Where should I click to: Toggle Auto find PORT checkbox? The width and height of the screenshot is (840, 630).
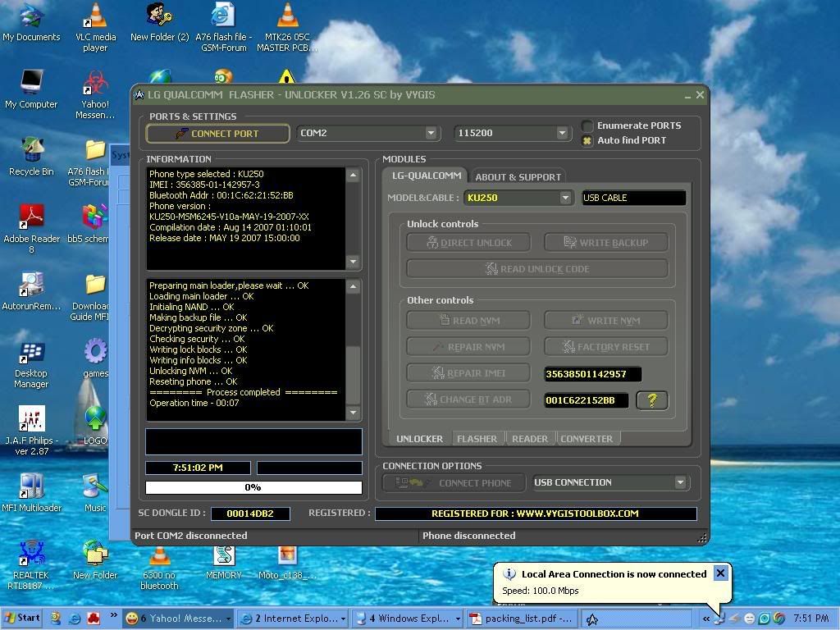coord(587,140)
